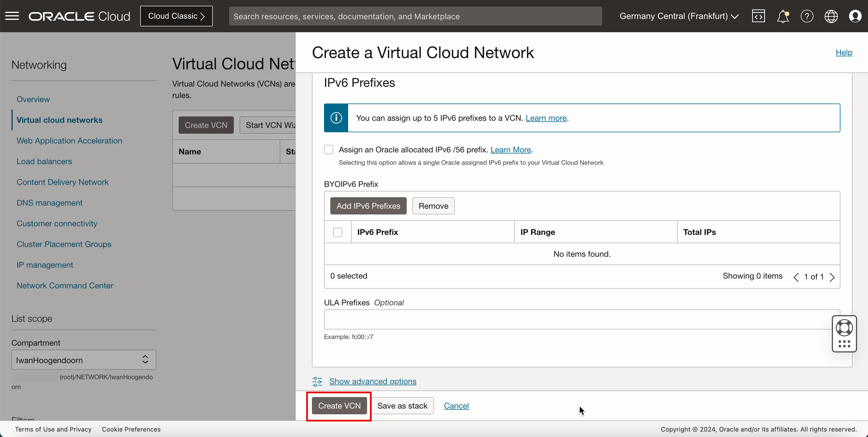Click the Cloud Shell terminal icon
The width and height of the screenshot is (868, 437).
(x=758, y=16)
